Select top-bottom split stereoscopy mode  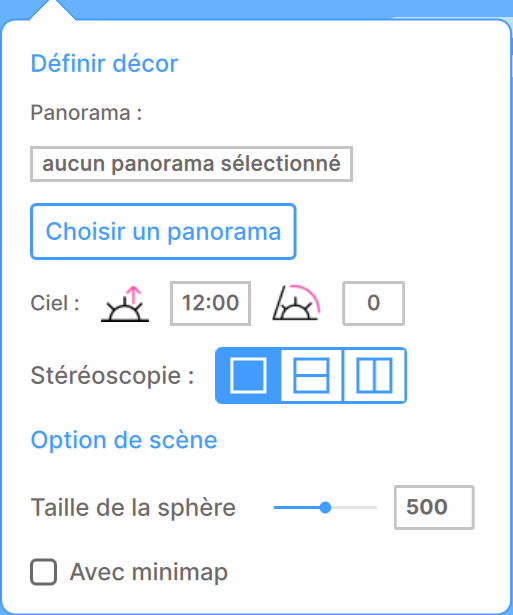pos(311,375)
